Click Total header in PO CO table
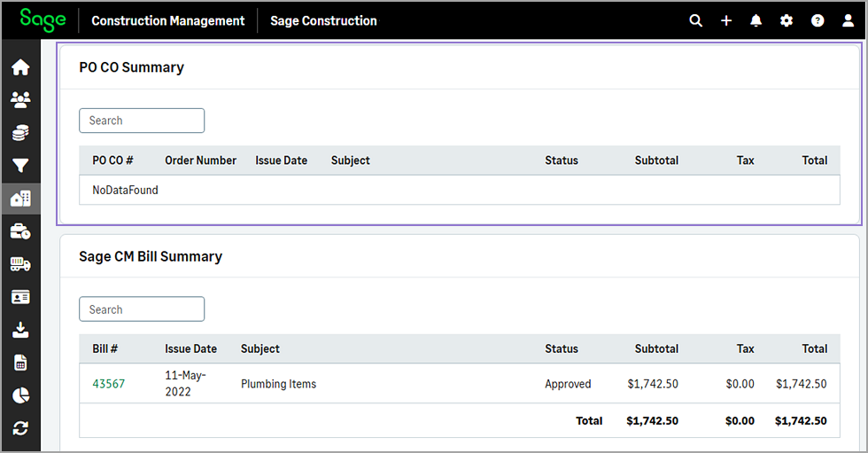Image resolution: width=868 pixels, height=453 pixels. click(815, 160)
